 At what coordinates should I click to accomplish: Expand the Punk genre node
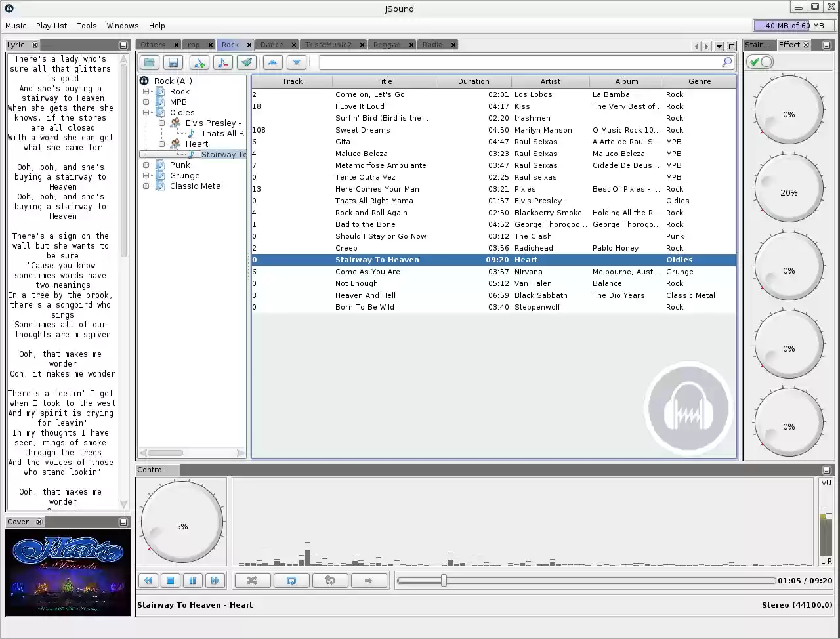point(146,165)
